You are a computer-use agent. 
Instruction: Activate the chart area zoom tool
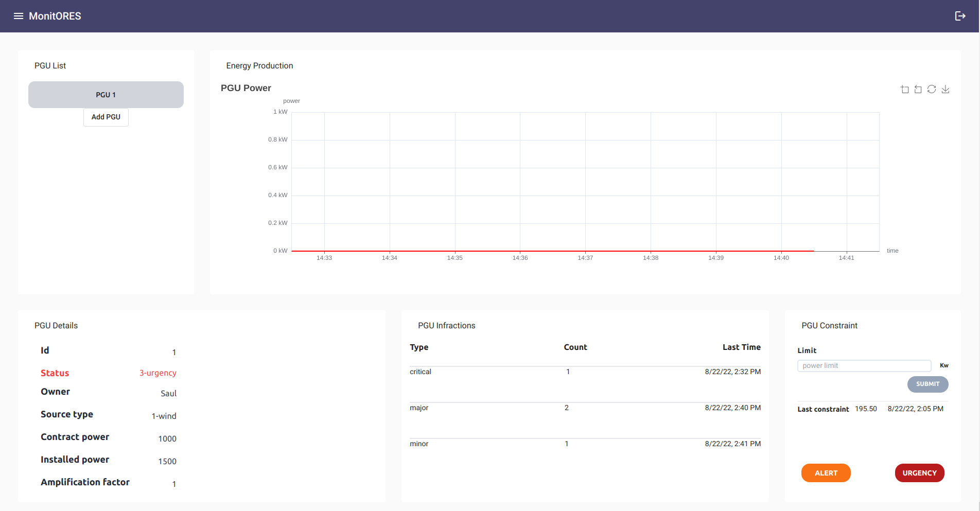pyautogui.click(x=904, y=90)
